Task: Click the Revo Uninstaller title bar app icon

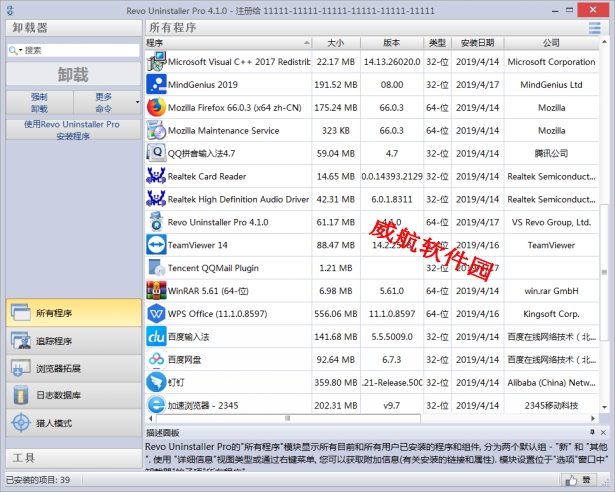Action: click(11, 11)
